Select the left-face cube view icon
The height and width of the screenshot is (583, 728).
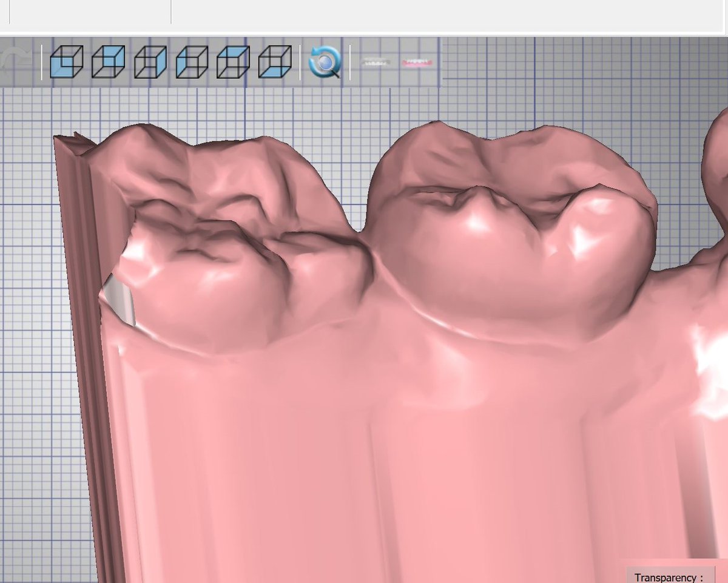(x=192, y=61)
